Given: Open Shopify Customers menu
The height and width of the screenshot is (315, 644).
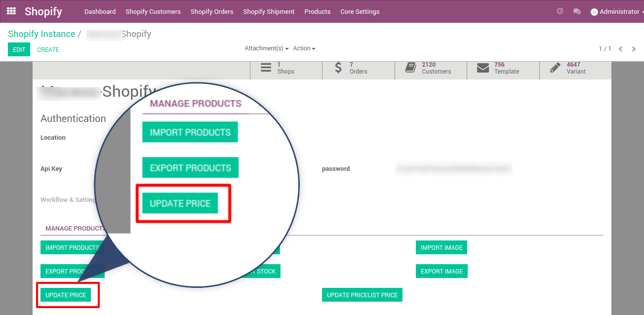Looking at the screenshot, I should [153, 11].
